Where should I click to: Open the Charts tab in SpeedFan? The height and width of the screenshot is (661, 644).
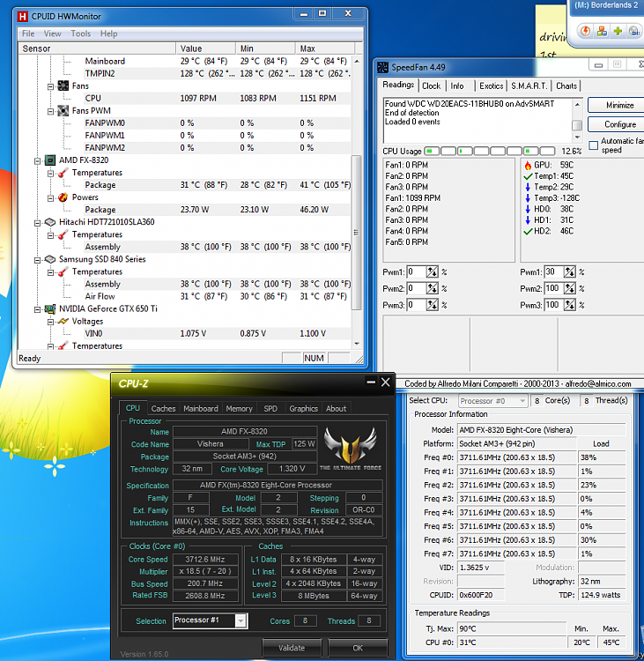point(566,86)
